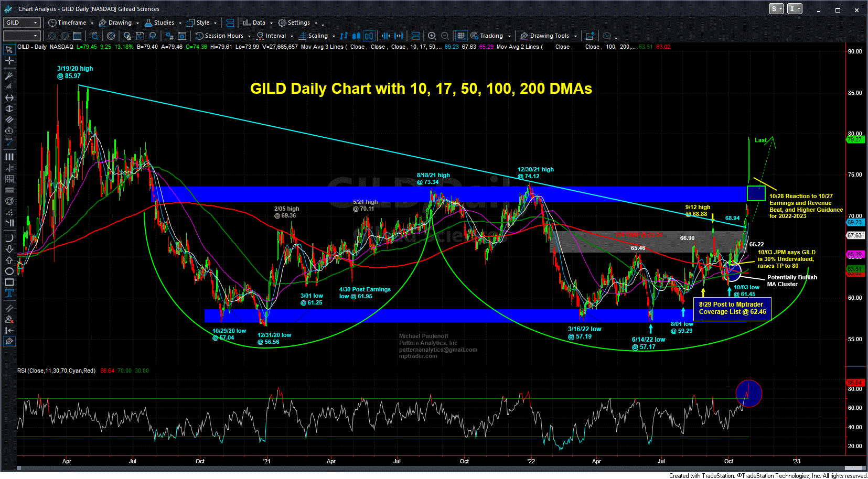
Task: Toggle hollow candlestick chart style
Action: 369,36
